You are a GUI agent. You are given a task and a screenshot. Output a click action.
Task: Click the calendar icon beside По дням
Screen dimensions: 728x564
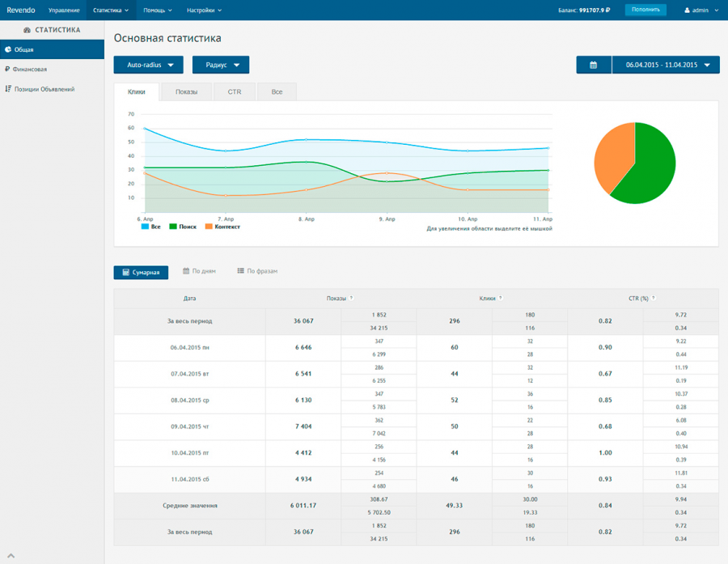click(186, 271)
